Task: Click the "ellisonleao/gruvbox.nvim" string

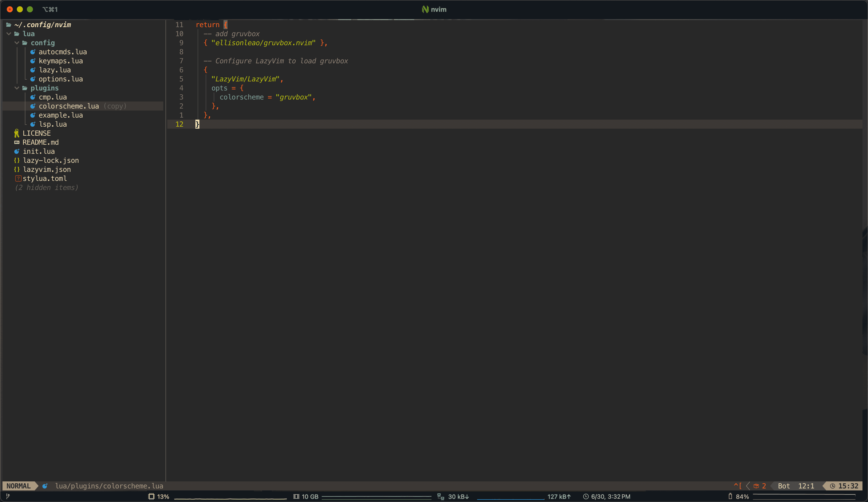Action: 263,43
